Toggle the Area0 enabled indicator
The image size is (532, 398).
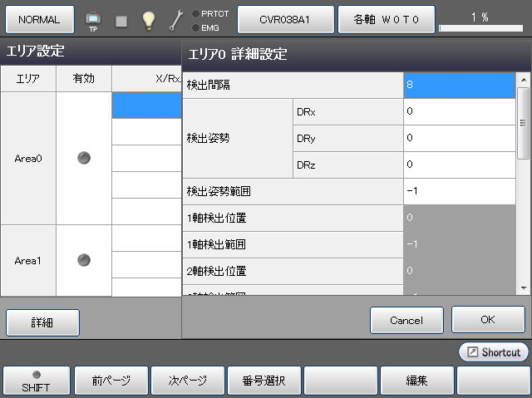coord(83,158)
